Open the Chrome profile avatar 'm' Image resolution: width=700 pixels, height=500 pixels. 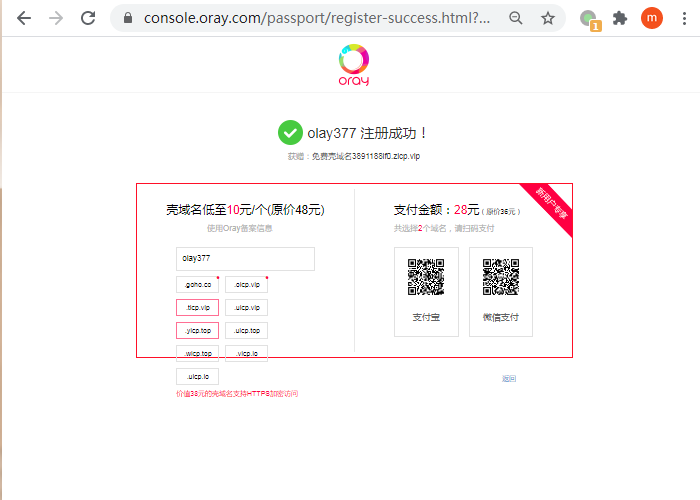pos(652,18)
